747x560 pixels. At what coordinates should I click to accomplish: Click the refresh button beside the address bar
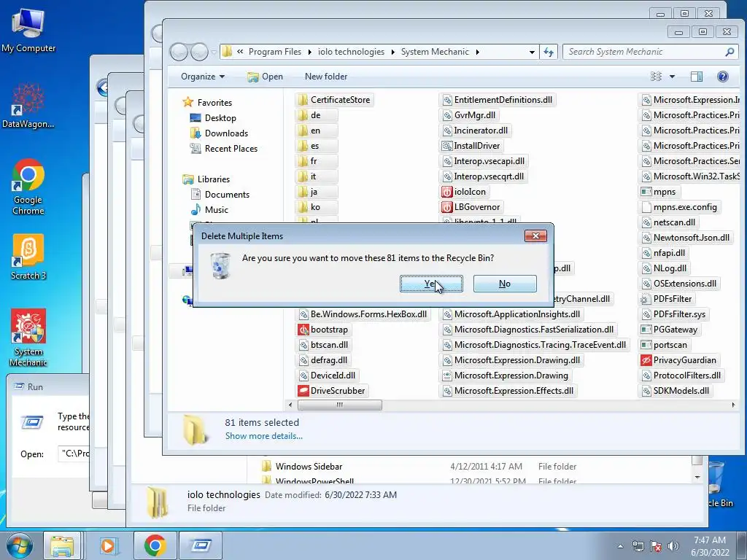(549, 52)
